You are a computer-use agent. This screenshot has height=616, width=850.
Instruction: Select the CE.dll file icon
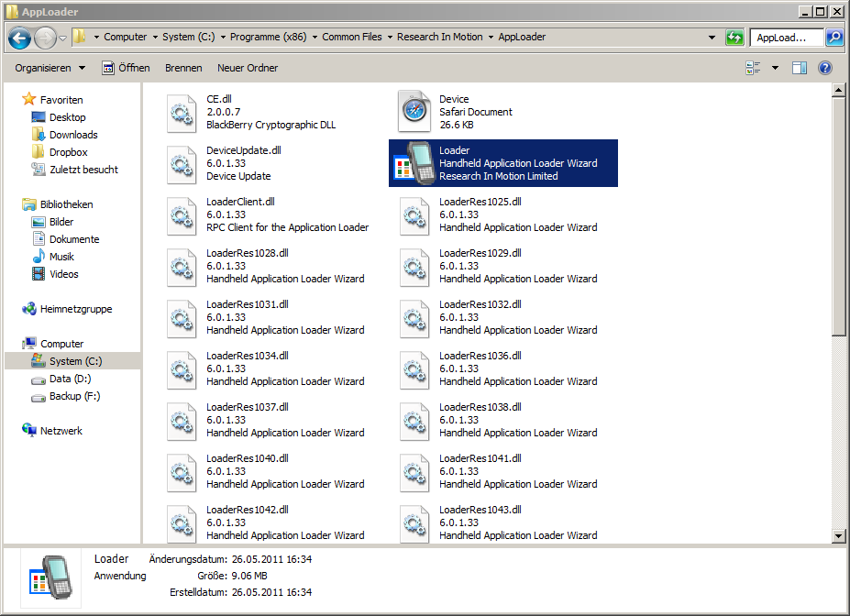tap(182, 113)
